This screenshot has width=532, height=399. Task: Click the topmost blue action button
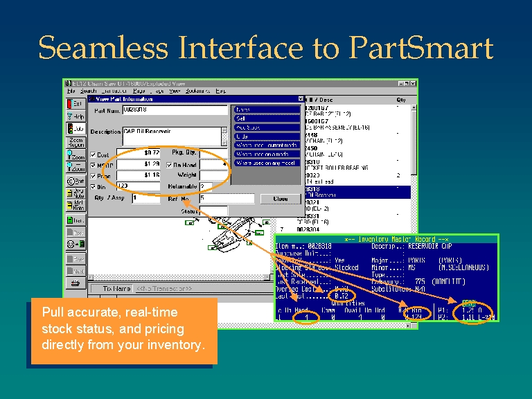point(267,109)
